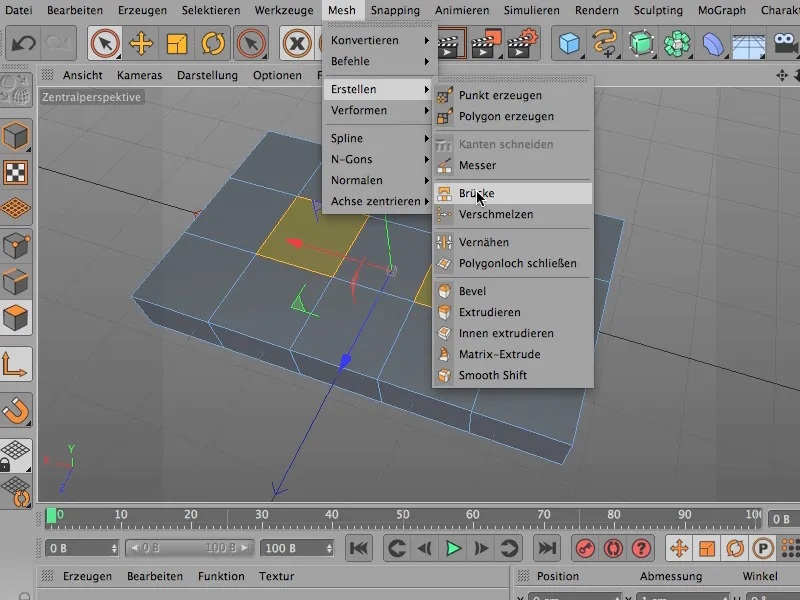Screen dimensions: 800x600
Task: Toggle the axis mode L-shaped icon
Action: click(15, 364)
